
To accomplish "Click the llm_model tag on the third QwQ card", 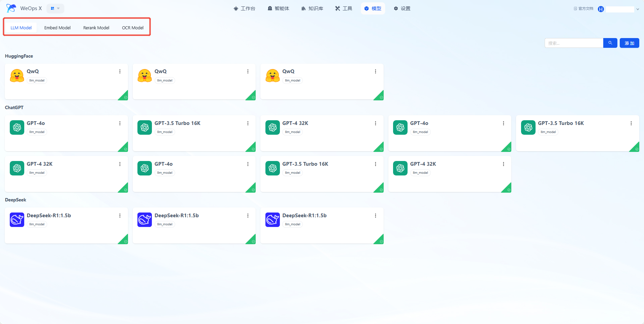I will click(293, 80).
